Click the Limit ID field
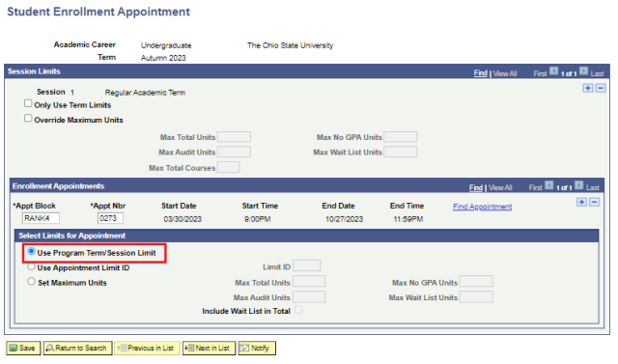618x364 pixels. click(x=307, y=266)
